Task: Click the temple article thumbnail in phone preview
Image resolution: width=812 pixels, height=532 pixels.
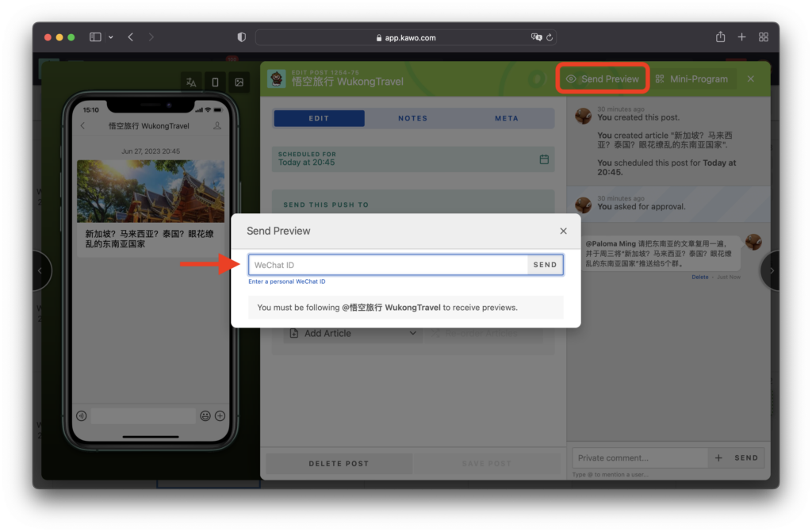Action: (151, 191)
